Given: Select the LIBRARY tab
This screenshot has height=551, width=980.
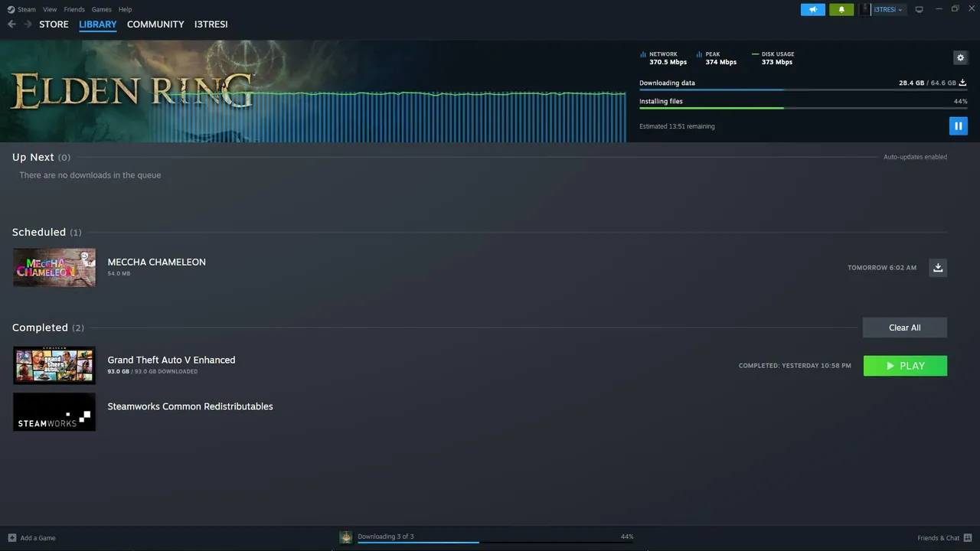Looking at the screenshot, I should point(98,24).
